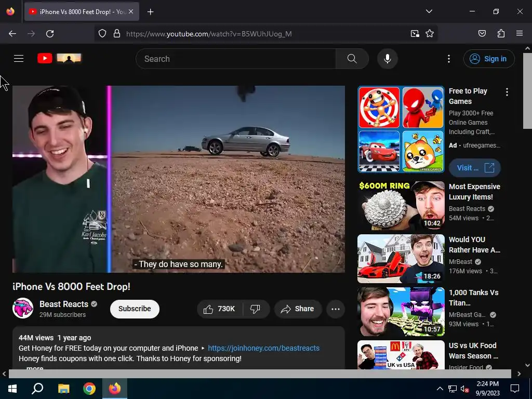The height and width of the screenshot is (399, 532).
Task: Open more actions ellipsis under video
Action: 336,309
